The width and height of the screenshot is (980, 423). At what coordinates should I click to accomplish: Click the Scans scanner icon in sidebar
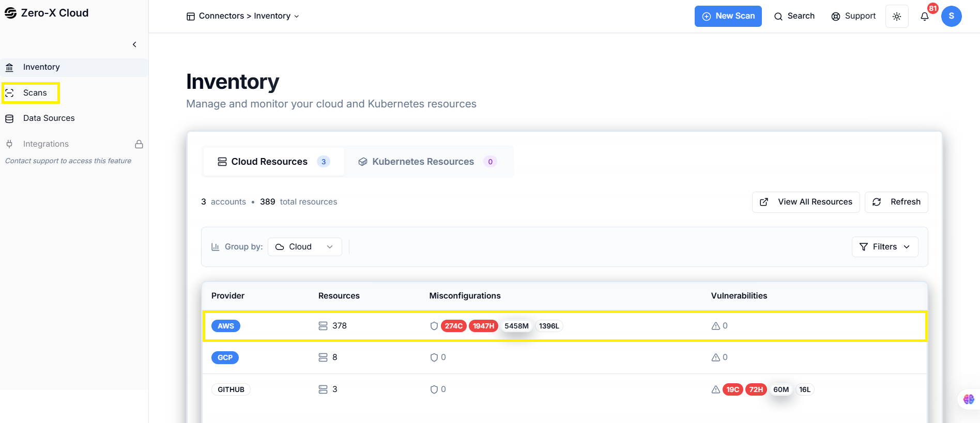(9, 93)
